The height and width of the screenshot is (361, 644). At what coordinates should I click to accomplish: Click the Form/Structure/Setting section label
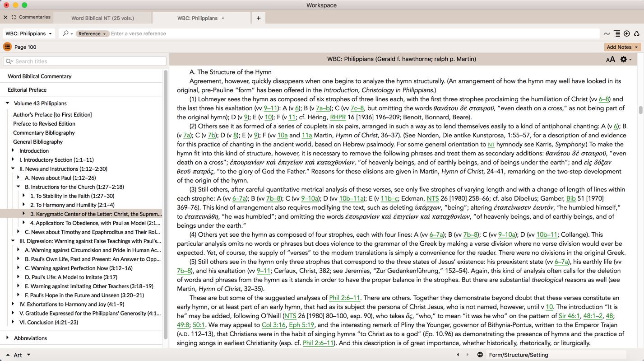pyautogui.click(x=519, y=355)
